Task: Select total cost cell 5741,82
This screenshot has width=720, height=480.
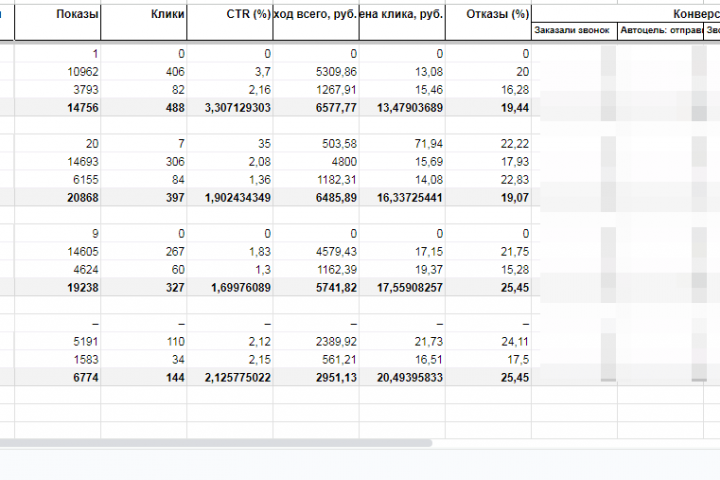Action: [316, 288]
